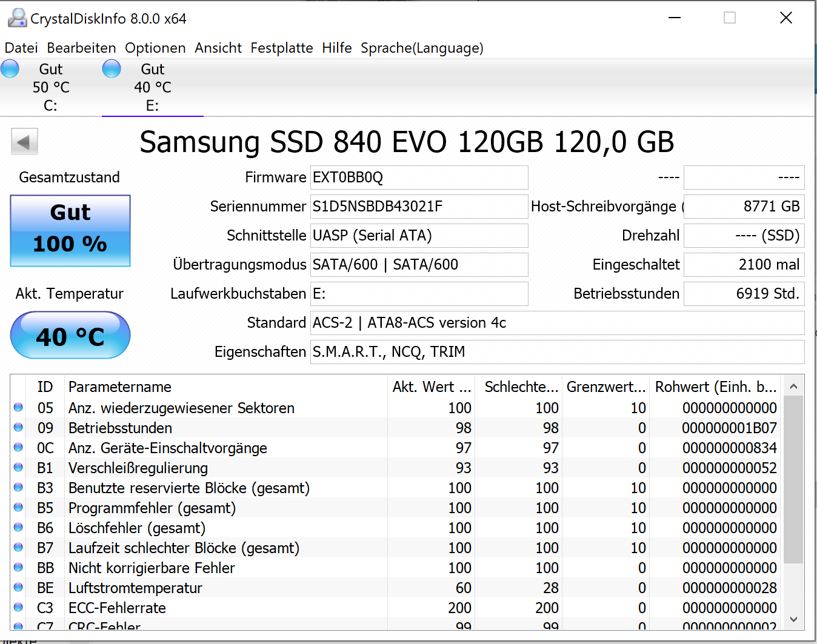Image resolution: width=817 pixels, height=644 pixels.
Task: Click status dot of row 0C Einschaltvorgänge
Action: click(18, 448)
